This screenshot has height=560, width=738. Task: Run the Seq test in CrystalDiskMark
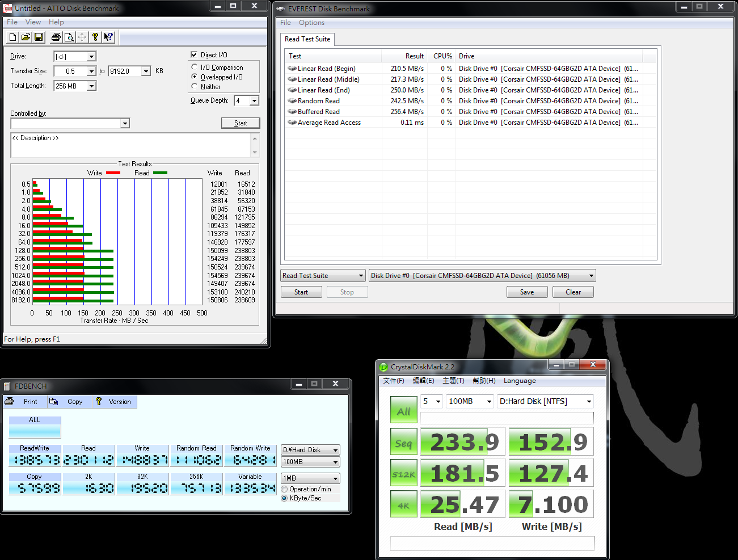pyautogui.click(x=403, y=443)
